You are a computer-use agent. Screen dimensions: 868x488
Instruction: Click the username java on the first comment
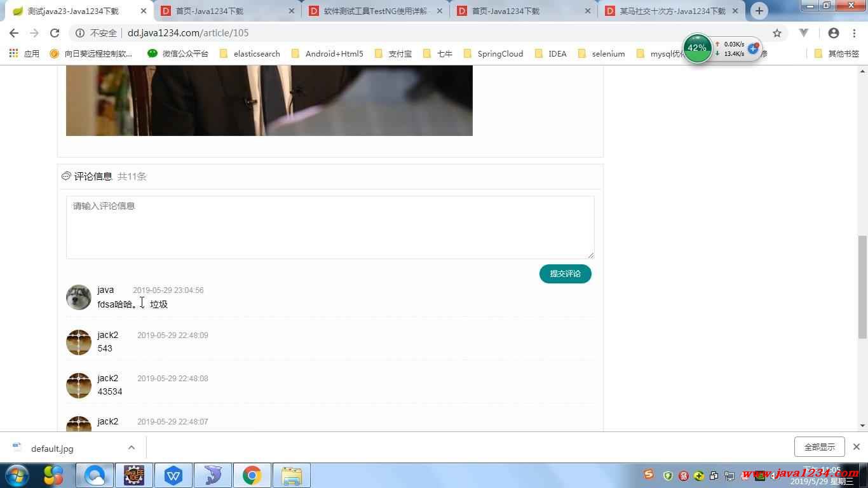point(105,290)
